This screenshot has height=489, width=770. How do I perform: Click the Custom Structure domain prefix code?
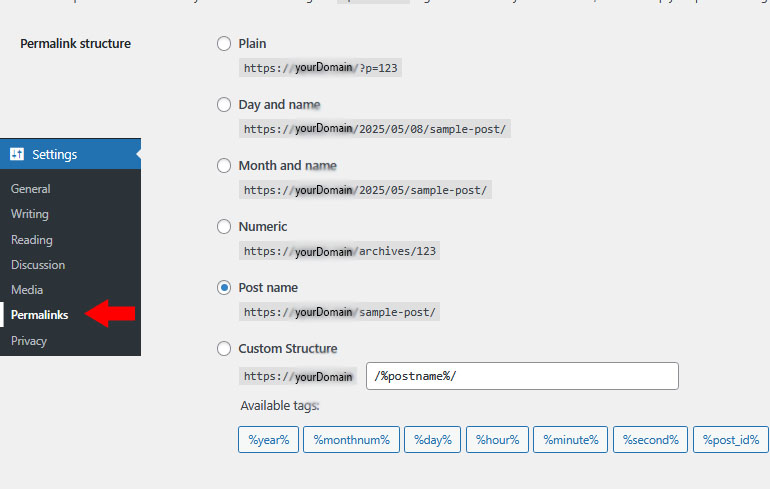(298, 376)
